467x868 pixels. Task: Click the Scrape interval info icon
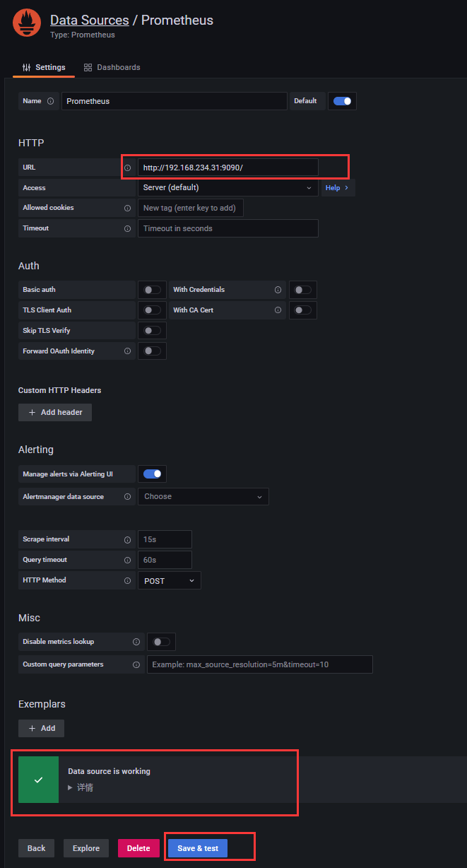pos(127,539)
